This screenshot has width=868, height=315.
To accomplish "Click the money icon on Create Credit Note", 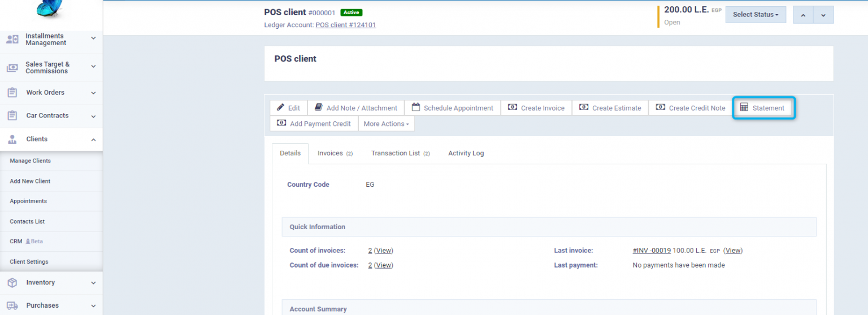I will tap(661, 107).
